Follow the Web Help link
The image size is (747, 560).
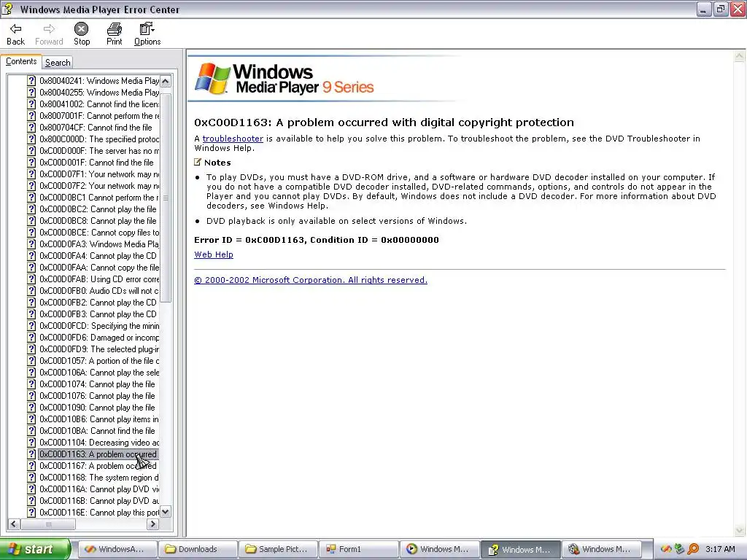214,254
